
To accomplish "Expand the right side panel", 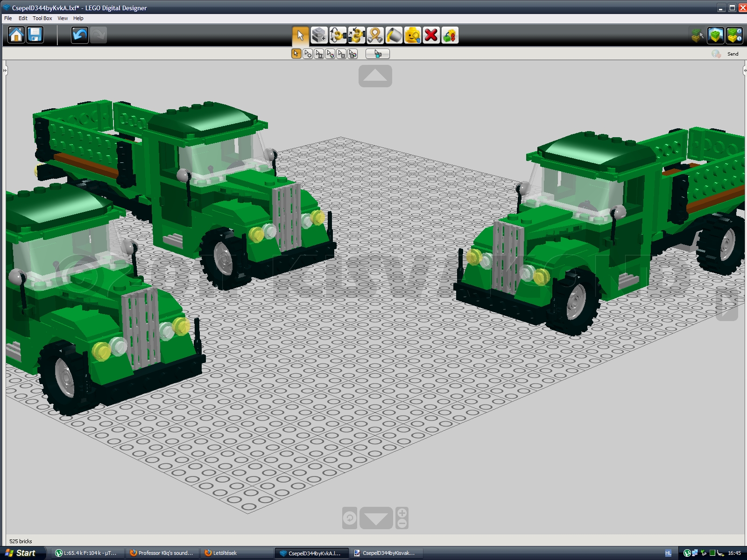I will [x=745, y=71].
